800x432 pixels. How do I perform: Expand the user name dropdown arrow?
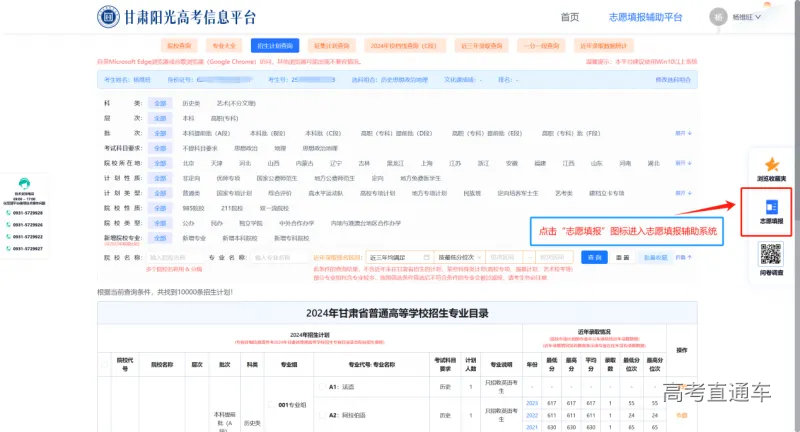(758, 17)
